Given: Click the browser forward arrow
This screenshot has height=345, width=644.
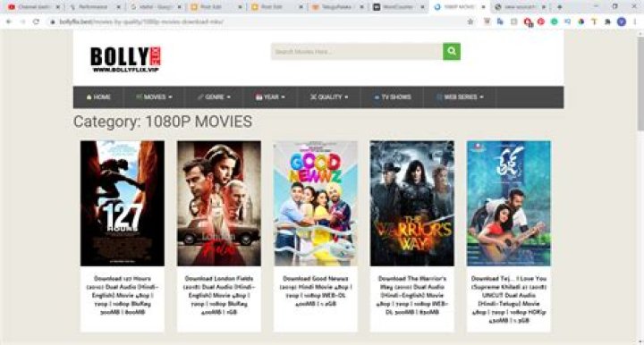Looking at the screenshot, I should coord(22,21).
